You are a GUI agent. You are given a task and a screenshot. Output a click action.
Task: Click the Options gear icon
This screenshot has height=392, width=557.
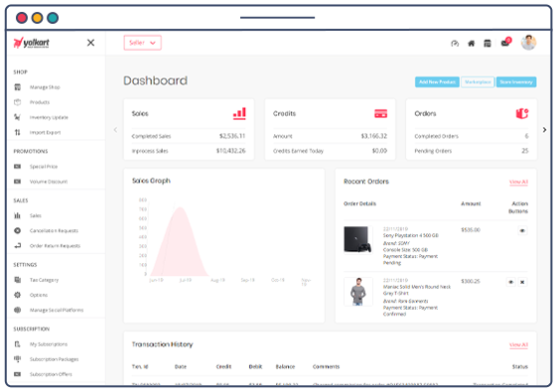click(18, 295)
